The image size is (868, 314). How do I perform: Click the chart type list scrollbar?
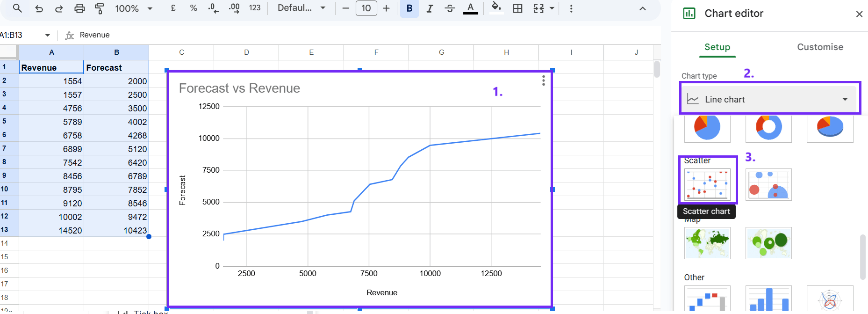(x=862, y=257)
